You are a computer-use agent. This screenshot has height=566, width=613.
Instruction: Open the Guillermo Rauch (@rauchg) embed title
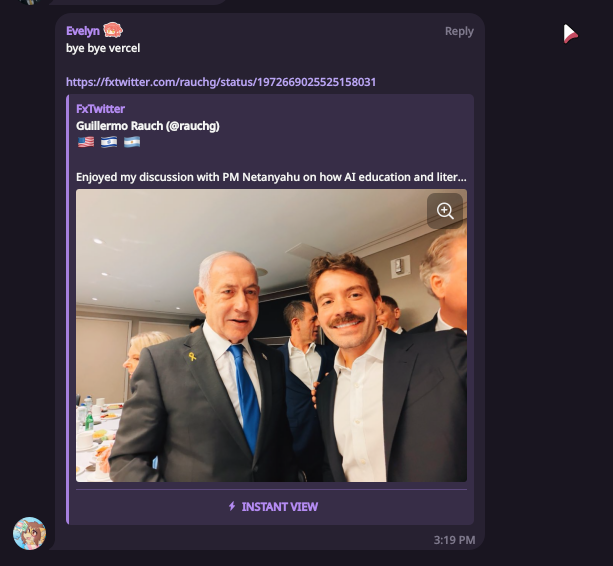click(x=148, y=126)
